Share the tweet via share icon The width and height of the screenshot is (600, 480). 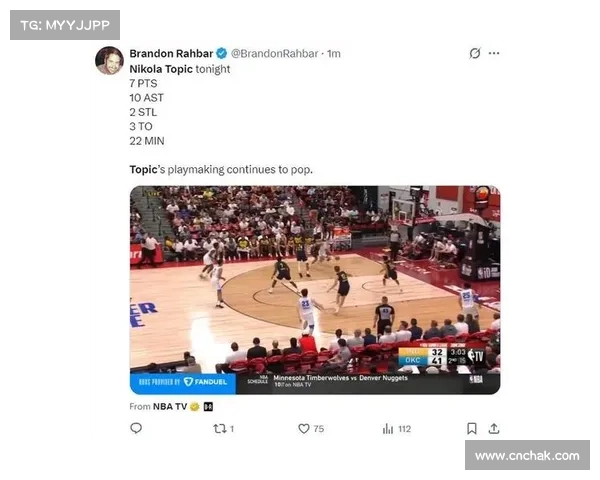click(494, 428)
